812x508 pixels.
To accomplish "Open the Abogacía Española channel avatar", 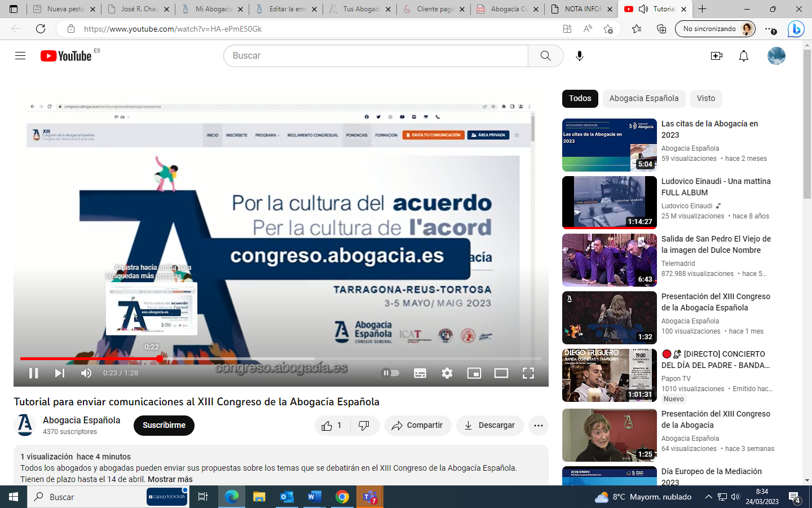I will coord(25,425).
